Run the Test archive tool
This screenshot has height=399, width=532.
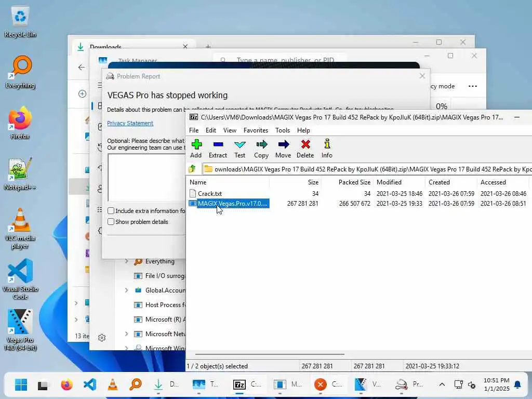[240, 149]
